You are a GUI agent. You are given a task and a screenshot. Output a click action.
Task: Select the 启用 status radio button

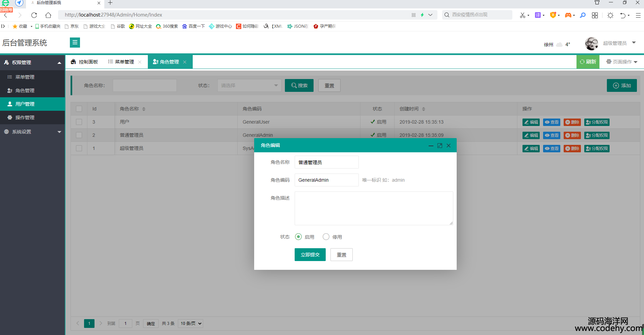coord(298,237)
